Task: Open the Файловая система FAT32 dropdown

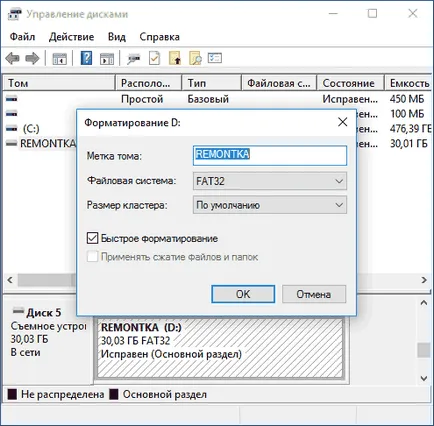Action: (270, 181)
